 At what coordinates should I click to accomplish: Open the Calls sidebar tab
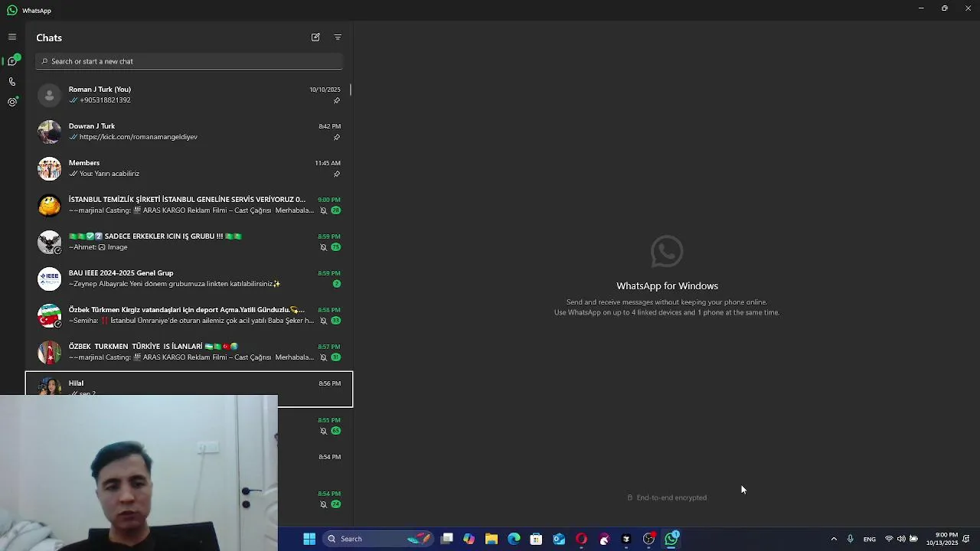[x=12, y=81]
